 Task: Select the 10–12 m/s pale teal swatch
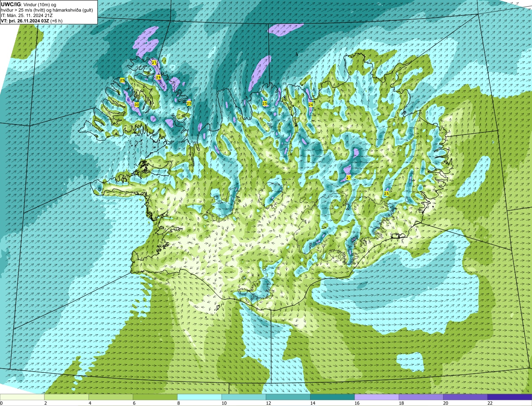click(244, 397)
